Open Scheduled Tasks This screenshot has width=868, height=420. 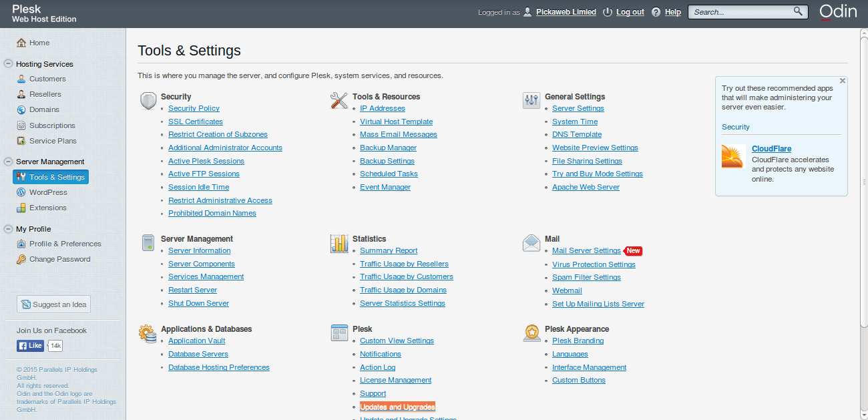389,174
